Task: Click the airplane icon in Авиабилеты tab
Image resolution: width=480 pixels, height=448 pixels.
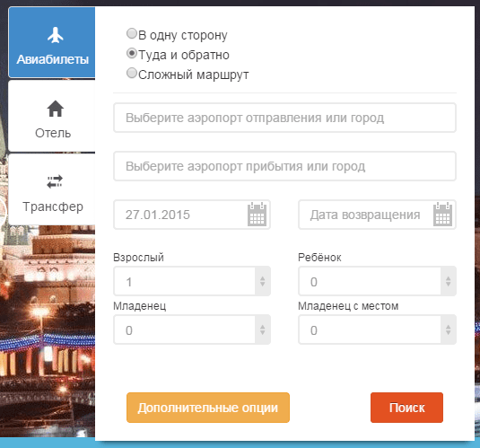Action: pyautogui.click(x=56, y=35)
